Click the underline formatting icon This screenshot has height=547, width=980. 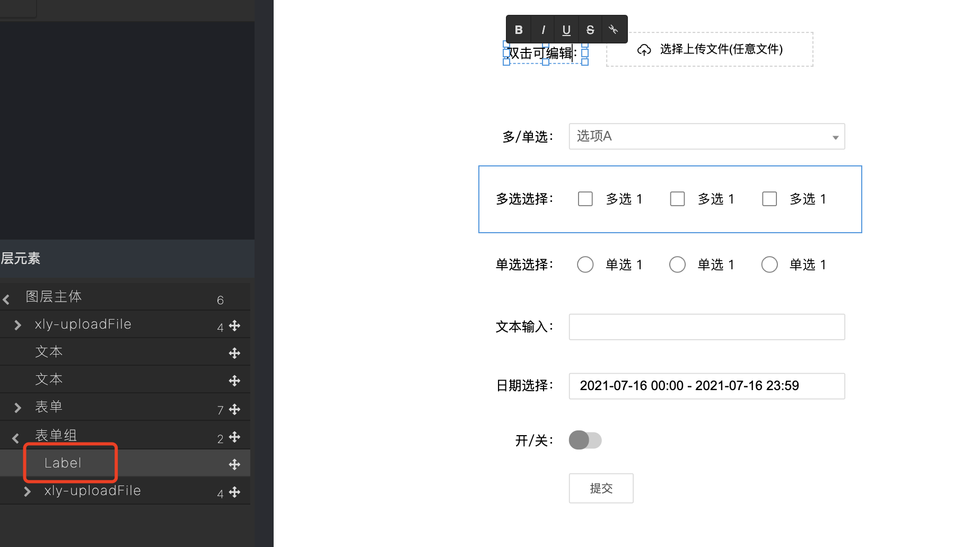[566, 30]
